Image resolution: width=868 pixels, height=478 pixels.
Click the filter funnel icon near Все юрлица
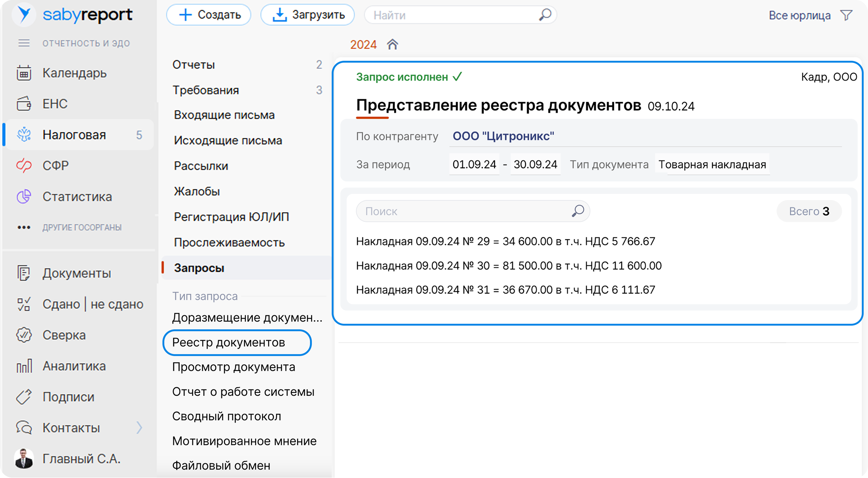[846, 16]
